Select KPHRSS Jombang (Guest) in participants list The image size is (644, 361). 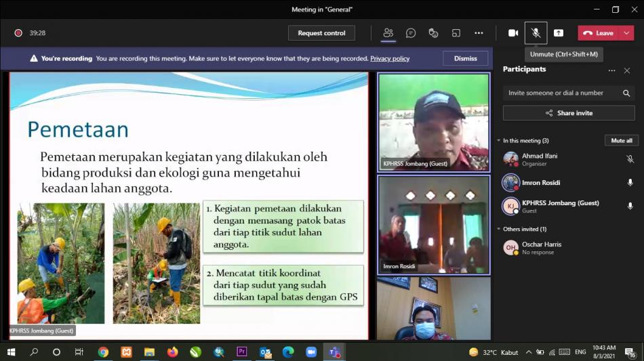click(x=569, y=206)
